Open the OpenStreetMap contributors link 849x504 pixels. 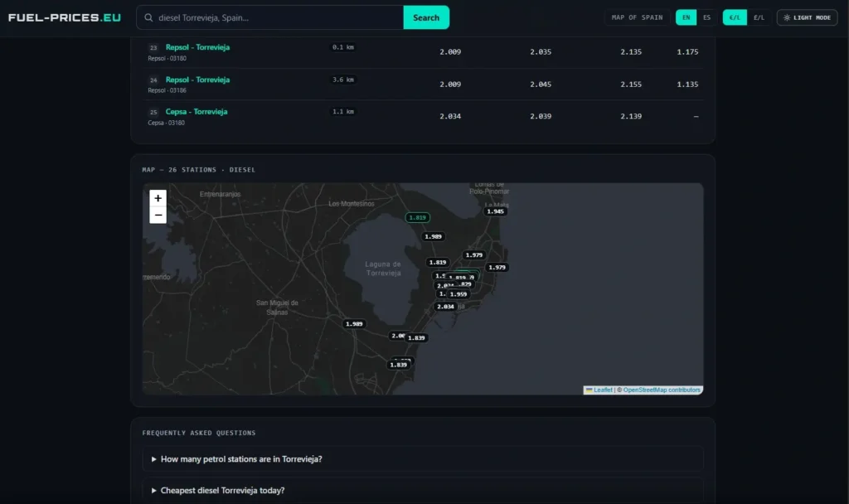coord(662,390)
